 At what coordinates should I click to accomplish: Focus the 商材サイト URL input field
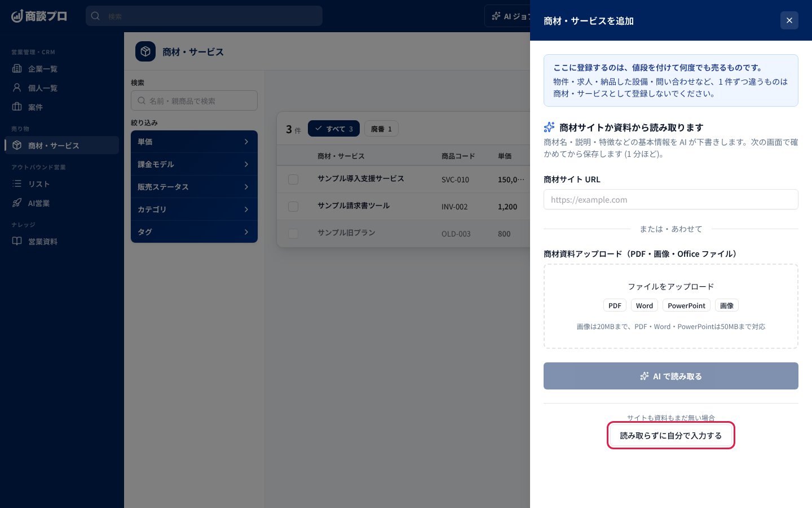[671, 199]
